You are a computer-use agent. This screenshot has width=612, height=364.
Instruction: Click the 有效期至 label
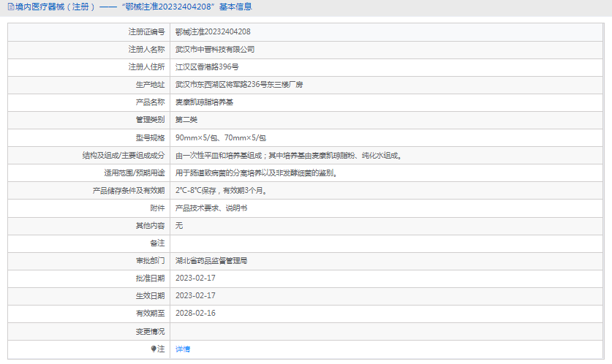coord(150,314)
